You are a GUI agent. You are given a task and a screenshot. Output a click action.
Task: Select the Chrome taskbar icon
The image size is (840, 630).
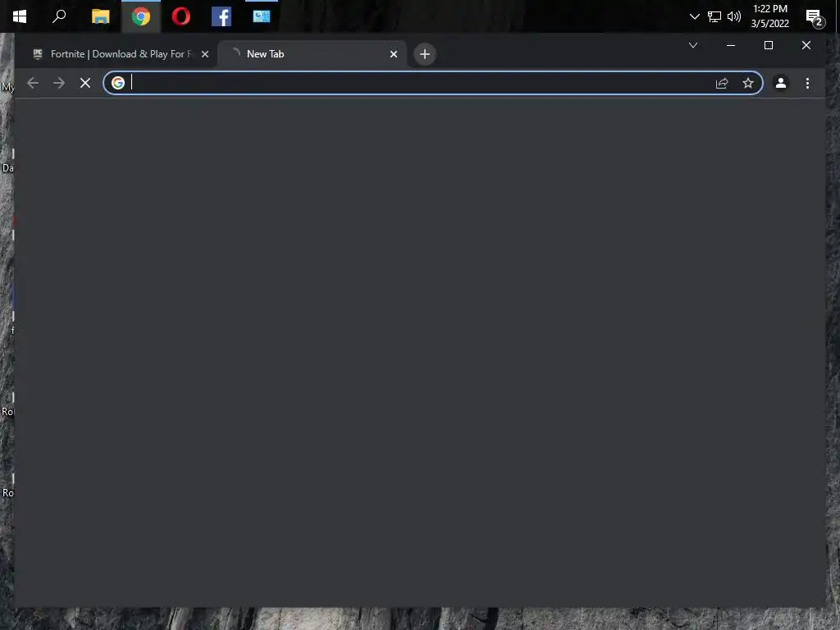click(141, 16)
